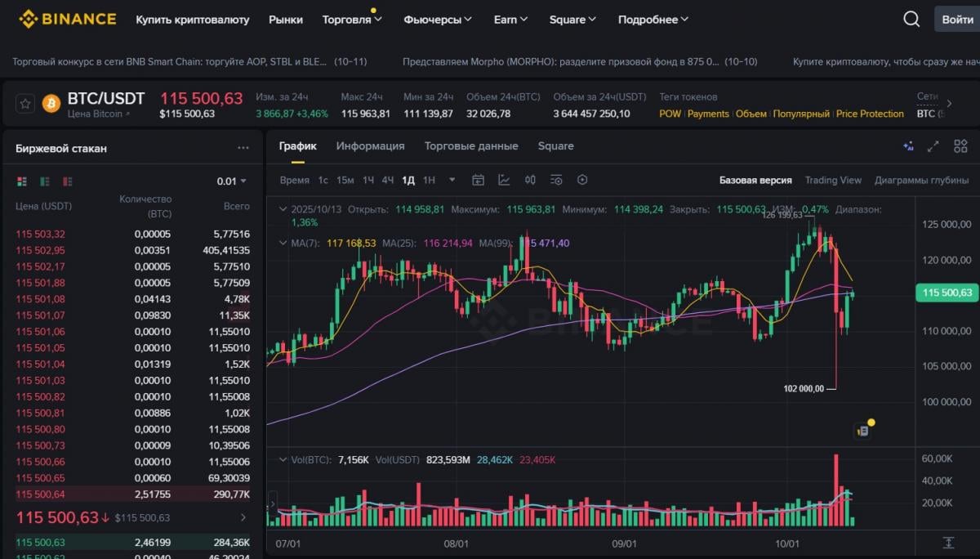Screen dimensions: 980x559
Task: Click the AI sparkle icon above chart
Action: coord(908,146)
